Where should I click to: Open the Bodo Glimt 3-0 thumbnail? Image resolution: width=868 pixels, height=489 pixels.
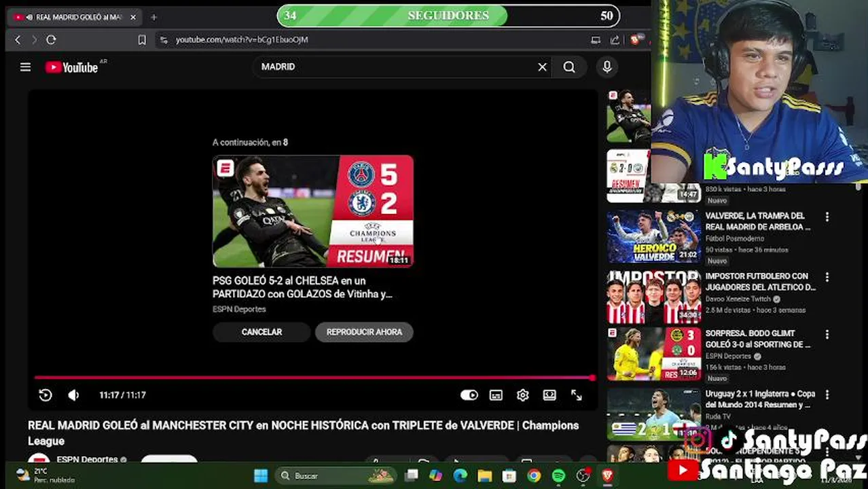(x=653, y=354)
